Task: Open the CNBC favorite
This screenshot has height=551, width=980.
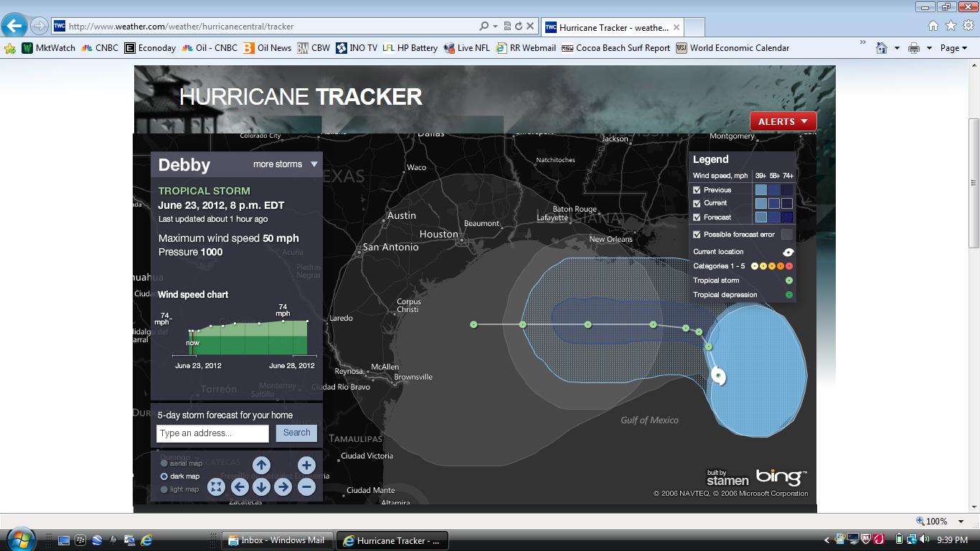Action: pyautogui.click(x=100, y=48)
